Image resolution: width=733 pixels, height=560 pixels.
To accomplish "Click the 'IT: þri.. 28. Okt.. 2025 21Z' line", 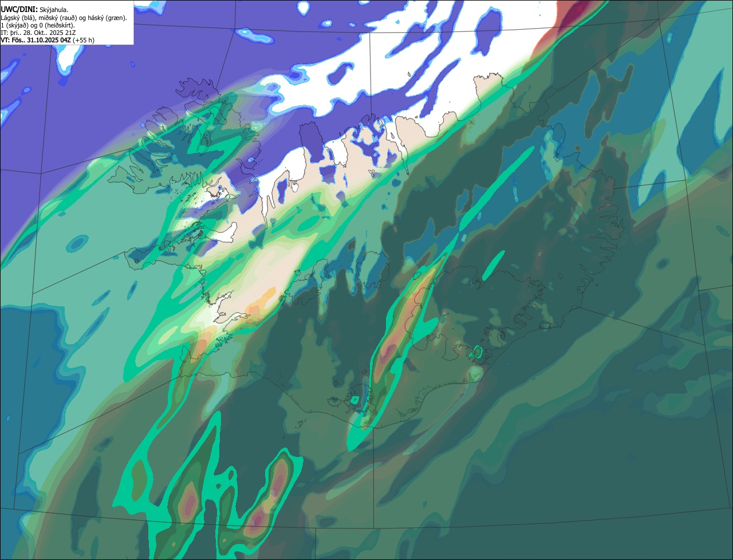I will (40, 33).
